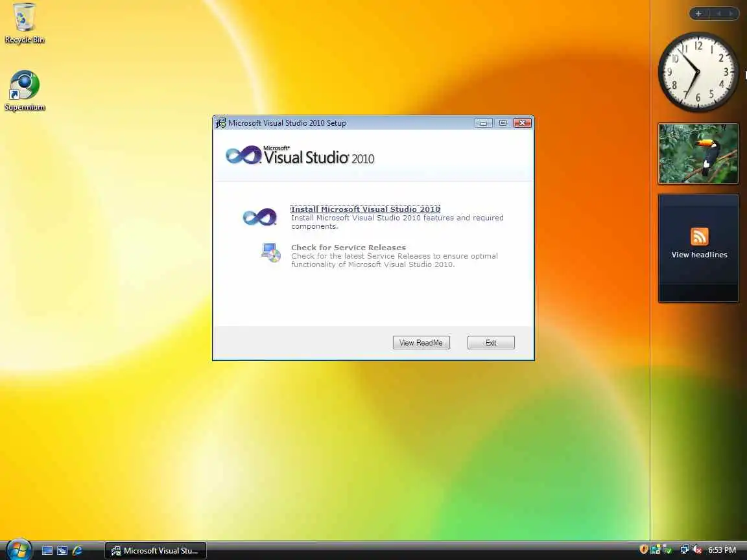Click the sidebar analog clock gadget
The image size is (747, 560).
[x=698, y=72]
